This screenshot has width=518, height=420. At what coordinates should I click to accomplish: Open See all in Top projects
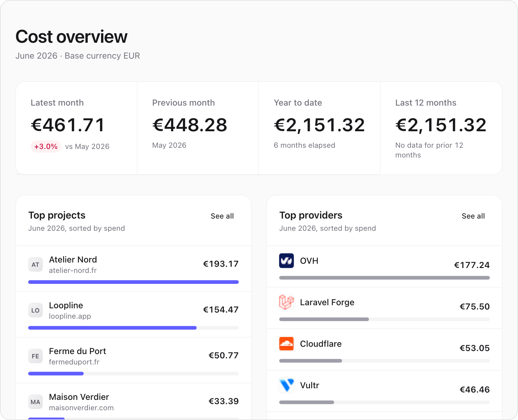pos(222,216)
